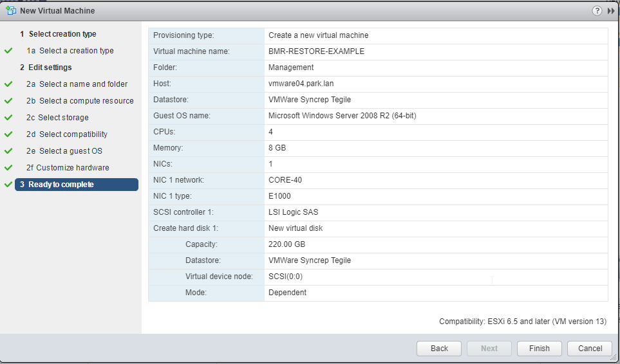Click the green checkmark beside step 1a
Screen dimensions: 620x364
click(x=8, y=51)
